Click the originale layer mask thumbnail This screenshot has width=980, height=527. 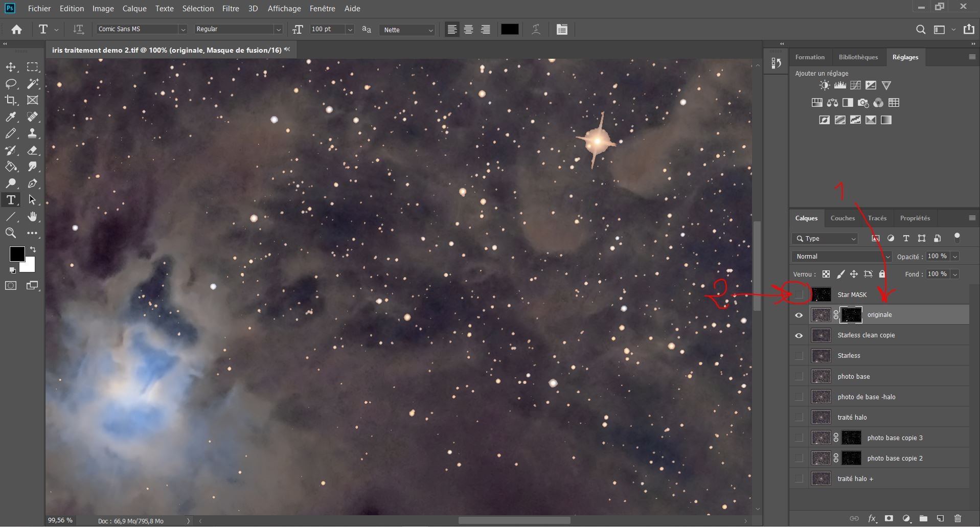click(852, 315)
